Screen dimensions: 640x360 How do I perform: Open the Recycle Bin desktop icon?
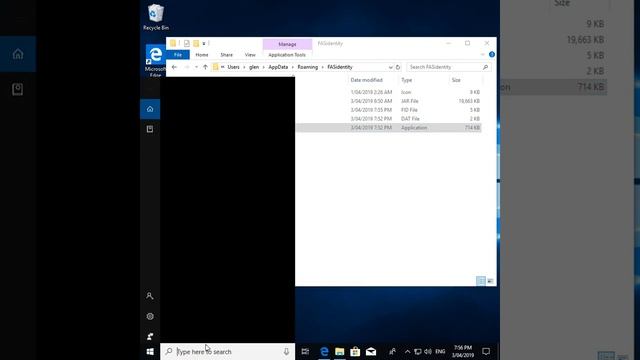click(156, 17)
